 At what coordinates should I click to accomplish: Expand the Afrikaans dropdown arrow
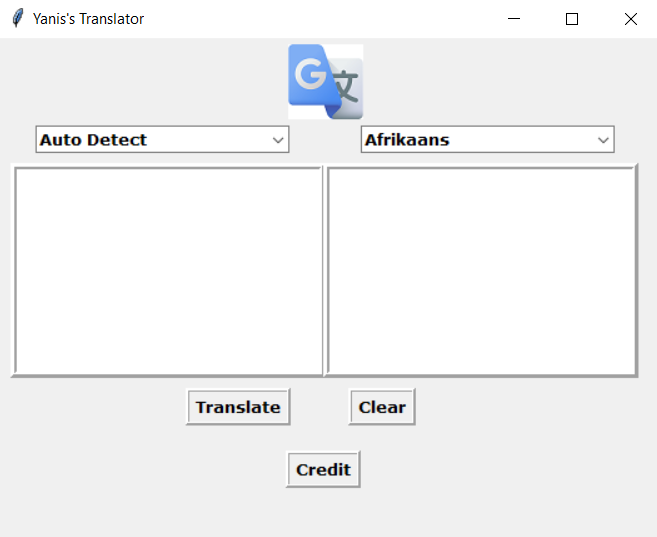[x=603, y=140]
